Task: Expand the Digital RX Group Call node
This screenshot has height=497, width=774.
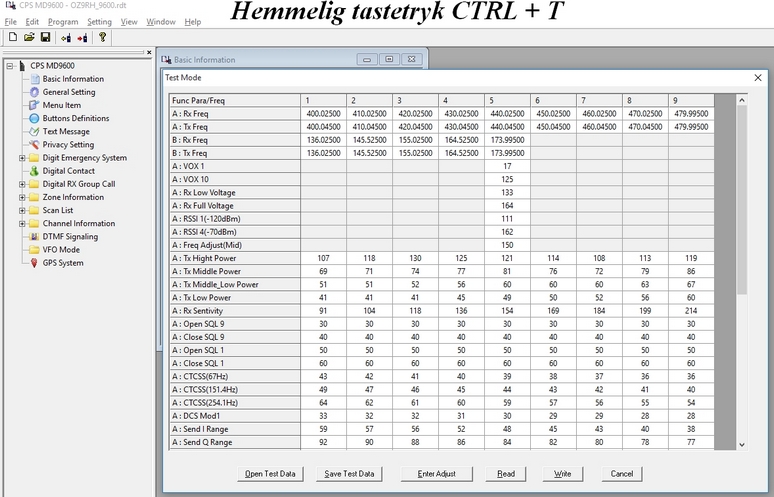Action: tap(22, 184)
